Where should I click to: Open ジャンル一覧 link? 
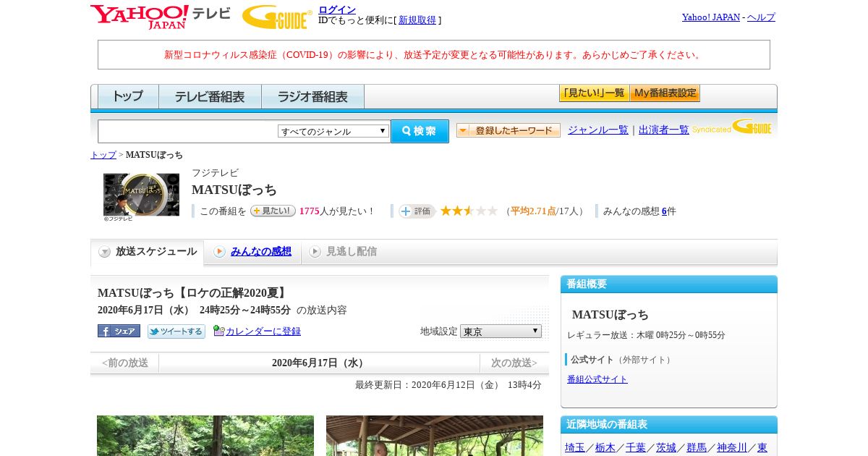(598, 130)
